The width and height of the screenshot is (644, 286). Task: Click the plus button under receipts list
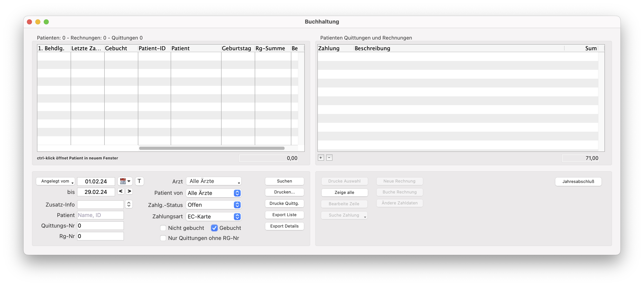point(321,158)
